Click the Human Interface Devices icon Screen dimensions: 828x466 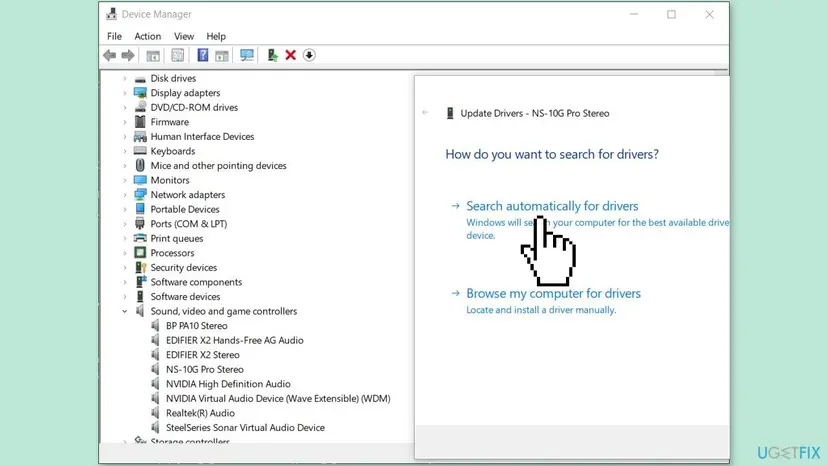tap(140, 136)
